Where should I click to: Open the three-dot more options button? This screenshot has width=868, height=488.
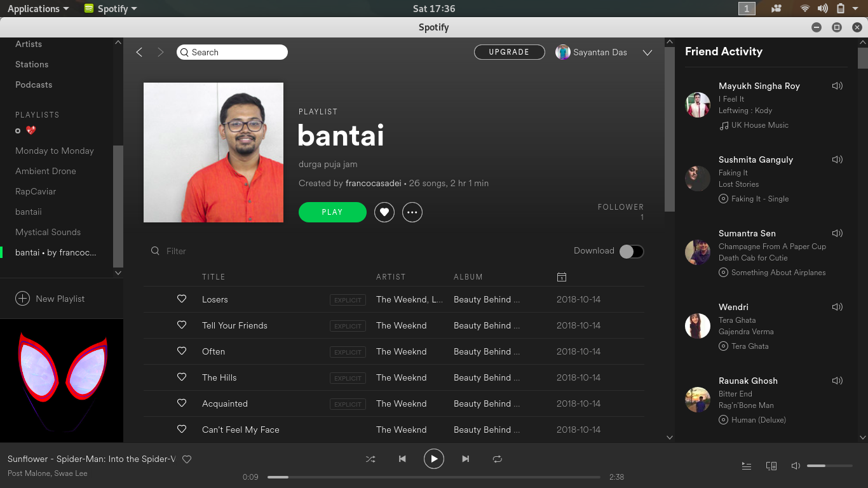[412, 212]
